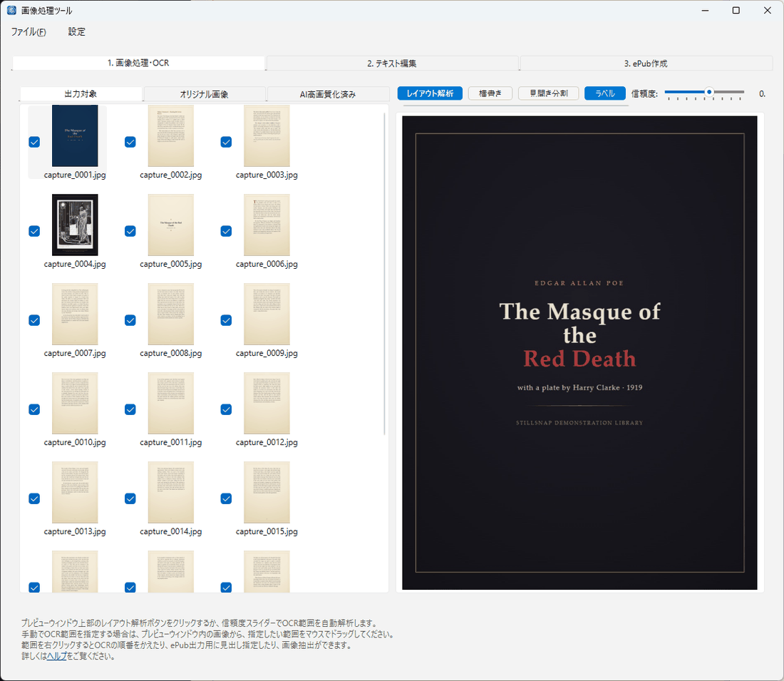Uncheck capture_0003.jpg checkbox
Image resolution: width=784 pixels, height=681 pixels.
[x=227, y=142]
